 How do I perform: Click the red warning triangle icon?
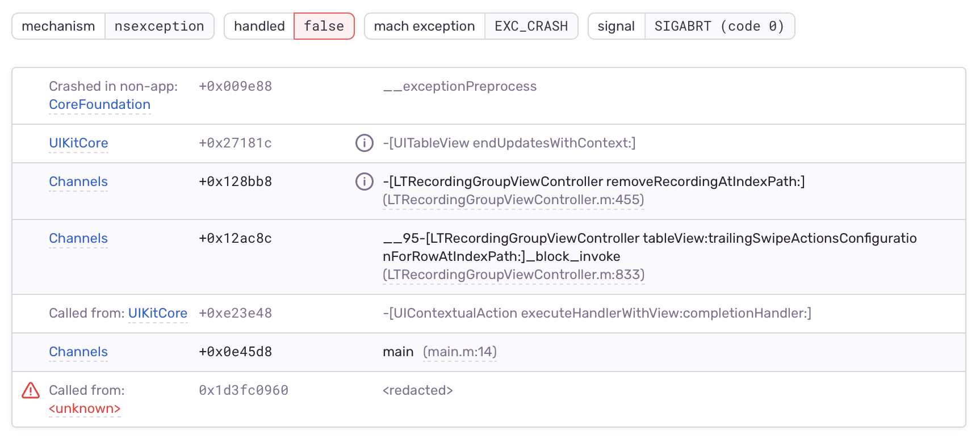coord(31,390)
